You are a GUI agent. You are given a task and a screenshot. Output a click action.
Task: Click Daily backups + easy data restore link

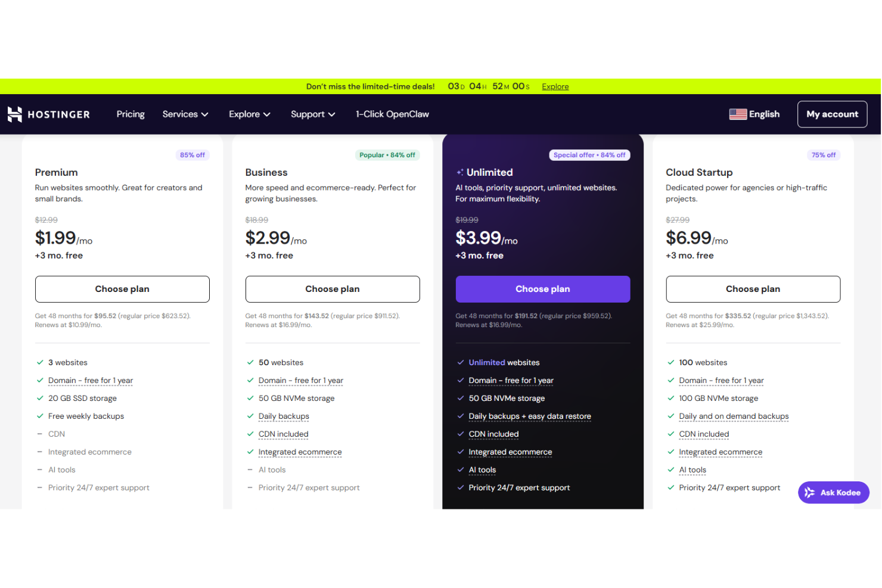(x=529, y=416)
